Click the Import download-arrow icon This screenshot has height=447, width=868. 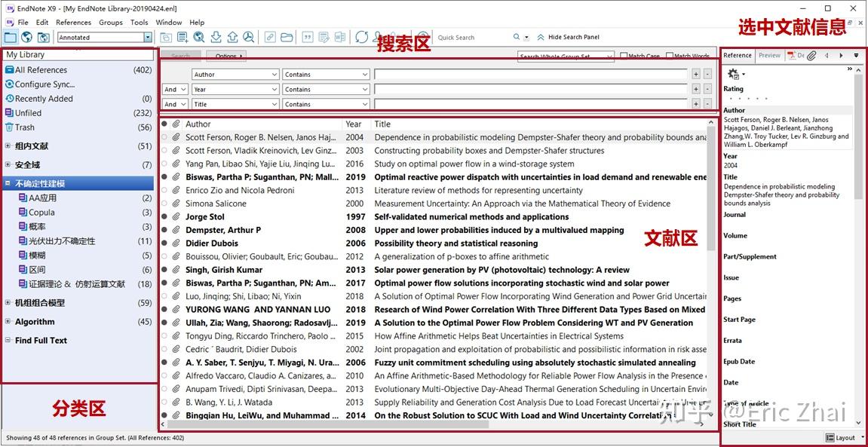coord(216,37)
